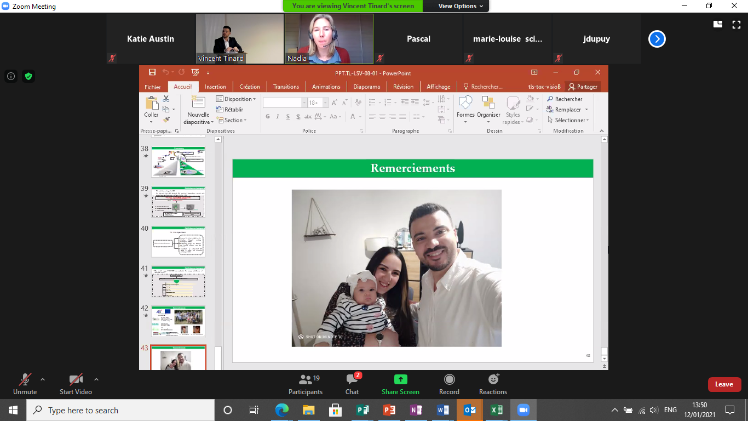Viewport: 748px width, 421px height.
Task: Show hidden icons in the system tray
Action: [x=614, y=410]
